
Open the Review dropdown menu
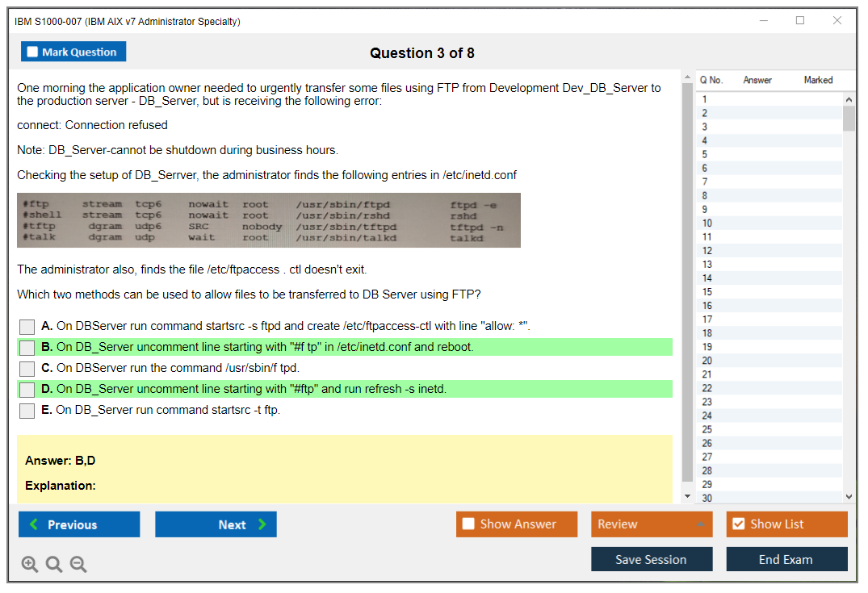point(651,524)
